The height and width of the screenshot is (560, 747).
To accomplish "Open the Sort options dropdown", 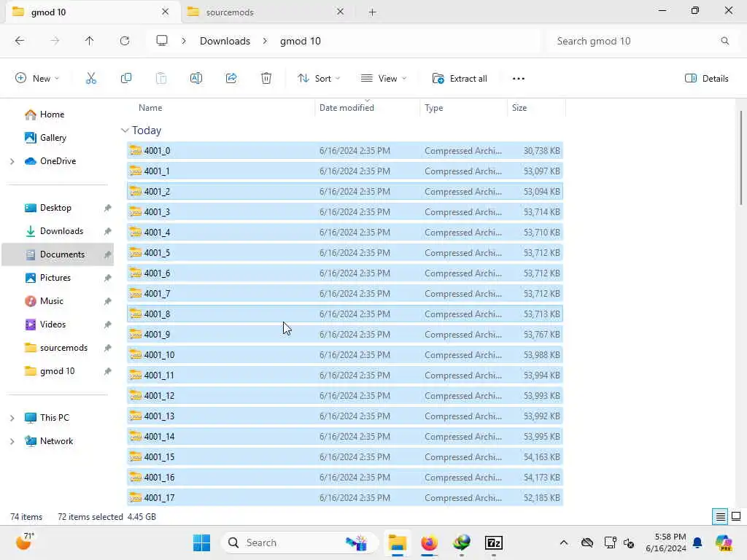I will tap(318, 79).
